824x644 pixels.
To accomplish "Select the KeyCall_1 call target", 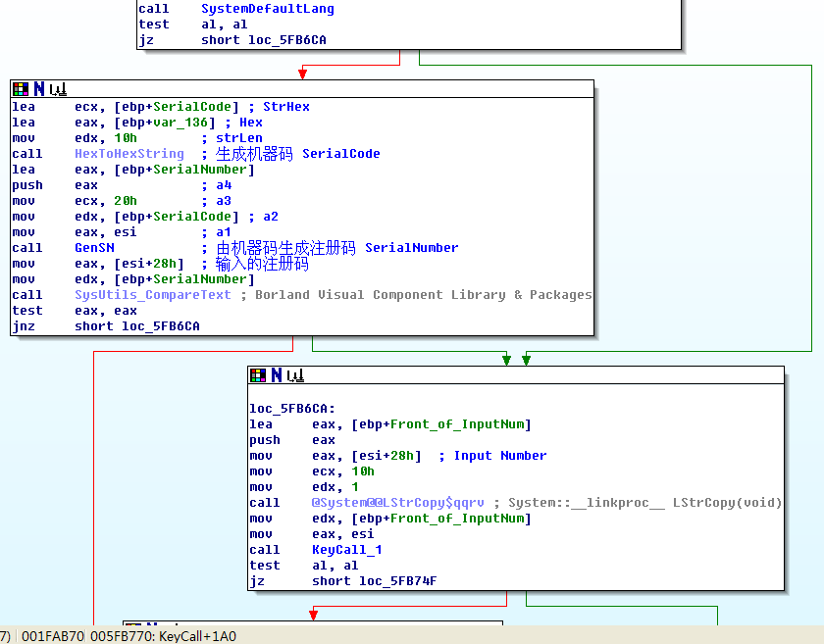I will (x=347, y=550).
